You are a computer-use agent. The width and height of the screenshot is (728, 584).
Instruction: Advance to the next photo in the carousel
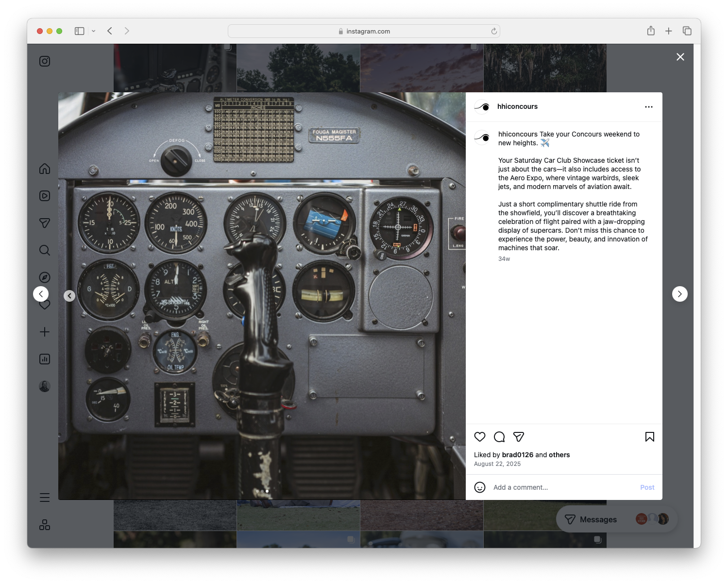click(x=680, y=294)
